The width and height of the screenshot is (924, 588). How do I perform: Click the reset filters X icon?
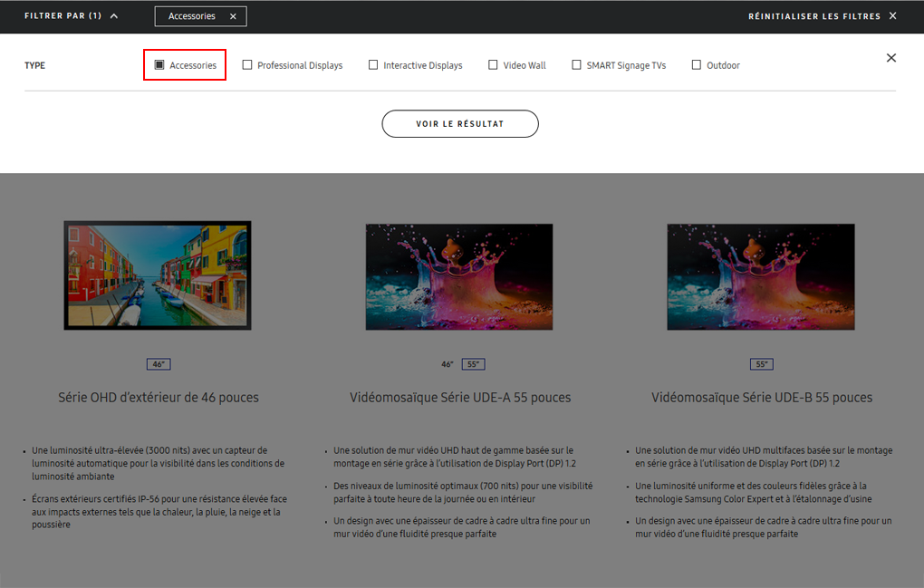pyautogui.click(x=893, y=16)
